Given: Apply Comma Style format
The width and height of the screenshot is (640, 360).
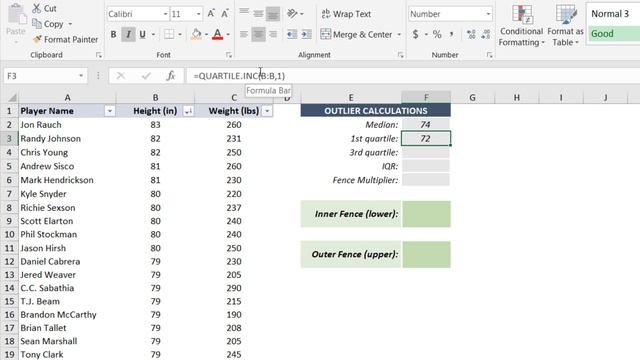Looking at the screenshot, I should [452, 34].
